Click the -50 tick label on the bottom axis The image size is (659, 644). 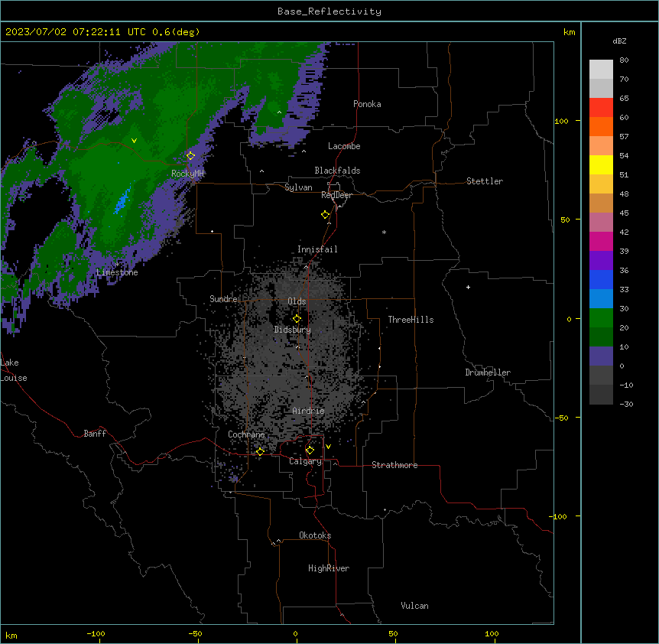point(196,633)
